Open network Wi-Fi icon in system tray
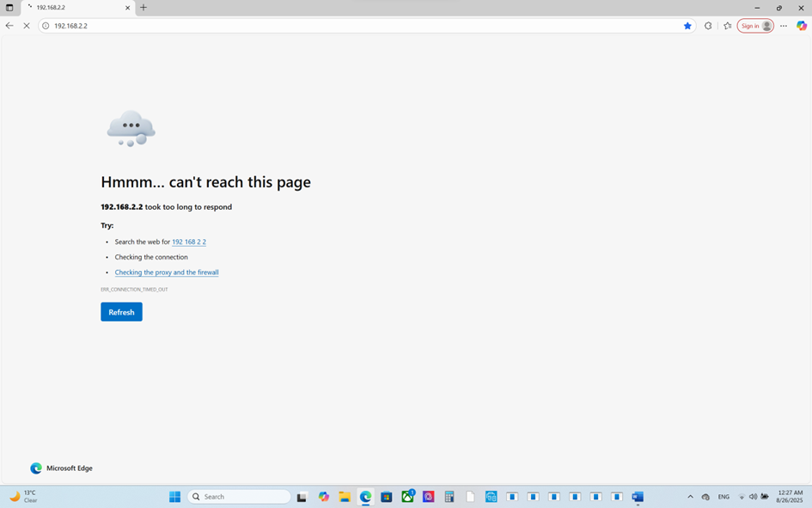The width and height of the screenshot is (812, 508). tap(742, 497)
